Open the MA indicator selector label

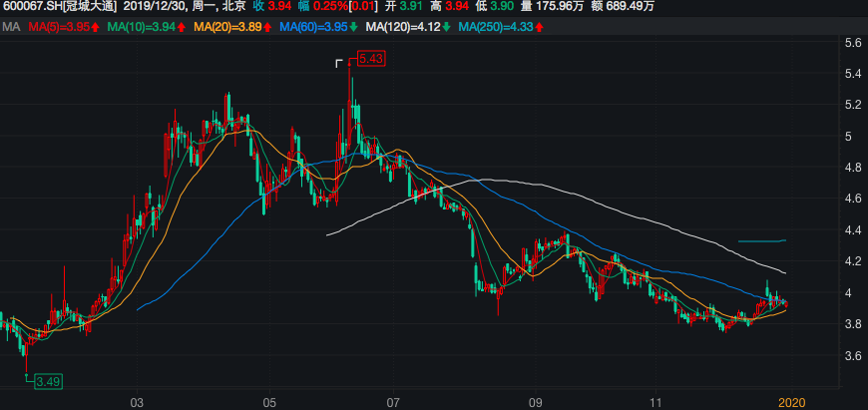[x=11, y=25]
